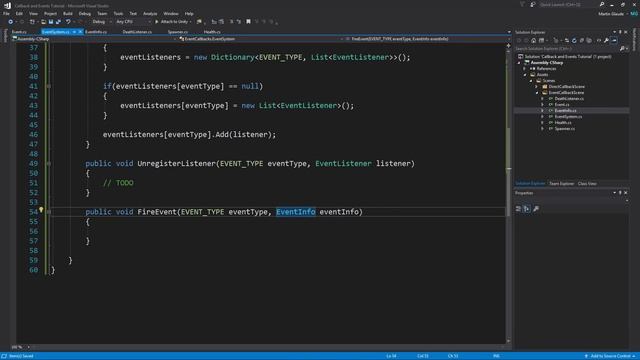This screenshot has height=360, width=640.
Task: Collapse the FireEvent method outline
Action: point(49,212)
